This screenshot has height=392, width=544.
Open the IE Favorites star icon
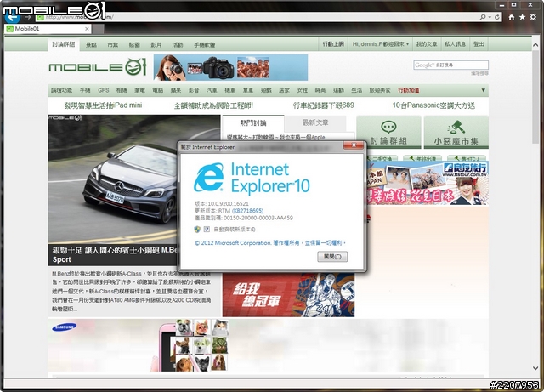pos(522,17)
